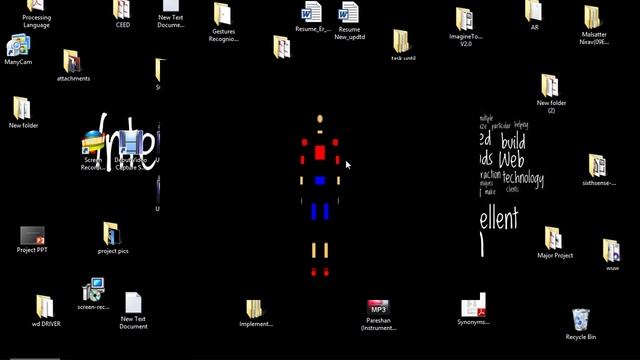Image resolution: width=640 pixels, height=360 pixels.
Task: Click the skeleton figure's red torso block
Action: coord(320,153)
